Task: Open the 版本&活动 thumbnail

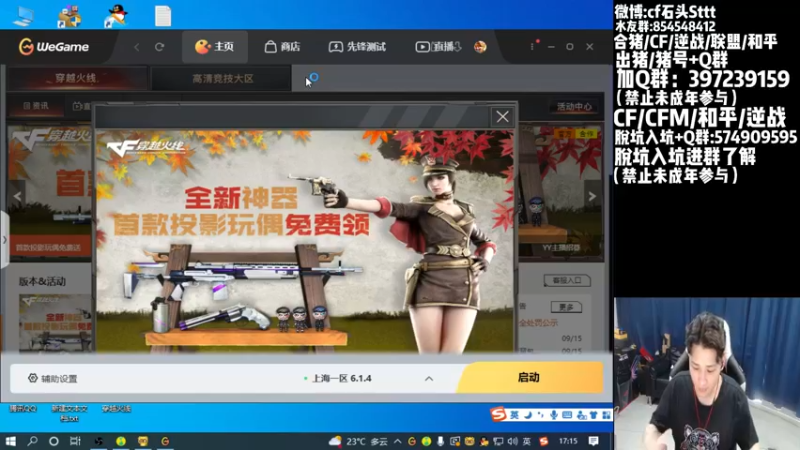Action: coord(55,323)
